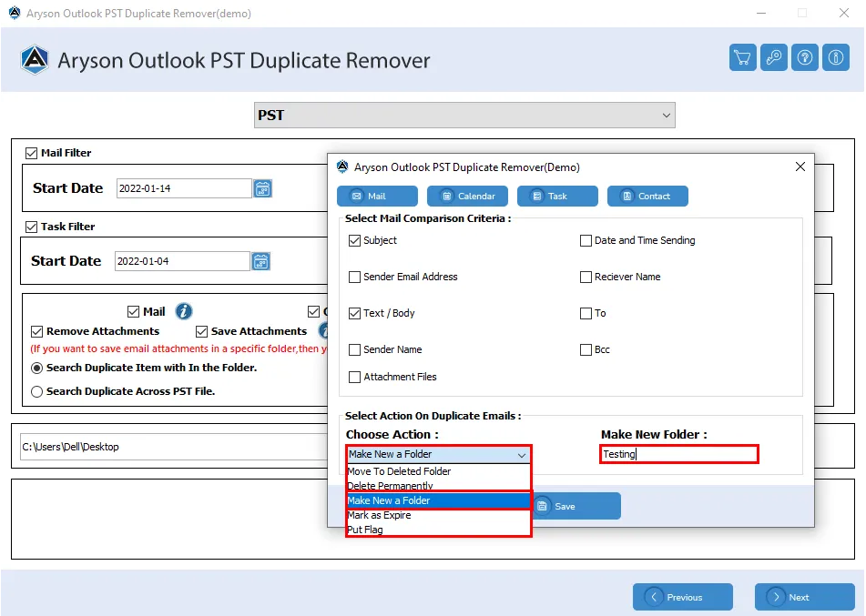
Task: Open calendar picker for Mail Filter start date
Action: (262, 188)
